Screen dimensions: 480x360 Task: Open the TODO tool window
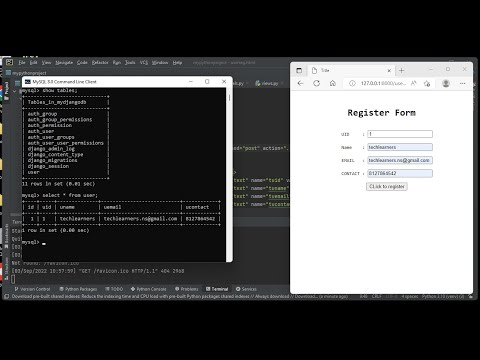114,289
